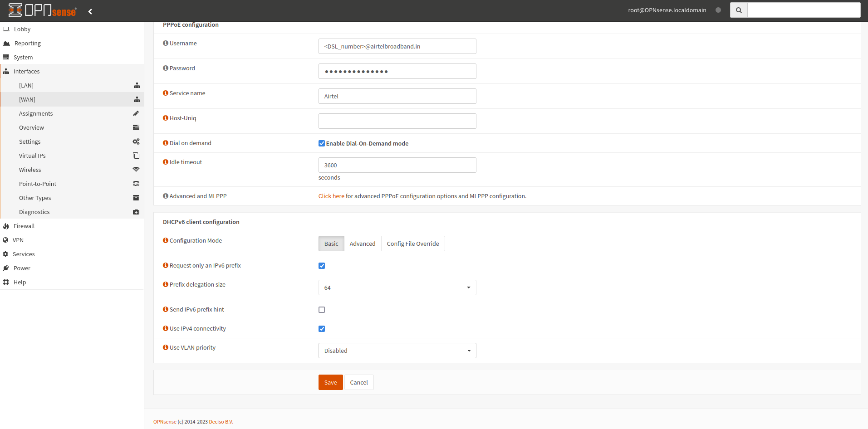Focus the Password input field
This screenshot has width=868, height=429.
[x=397, y=71]
